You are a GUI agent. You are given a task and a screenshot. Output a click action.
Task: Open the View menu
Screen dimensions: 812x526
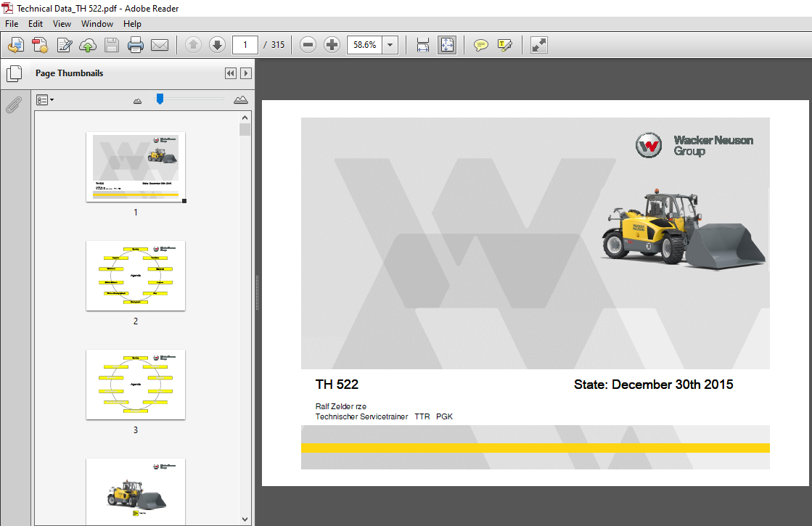pos(62,24)
